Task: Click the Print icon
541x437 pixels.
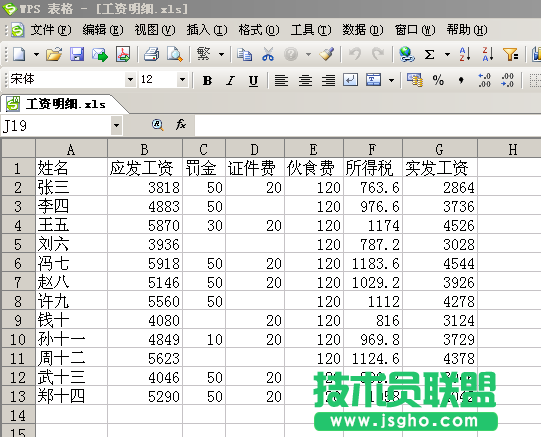Action: (151, 54)
